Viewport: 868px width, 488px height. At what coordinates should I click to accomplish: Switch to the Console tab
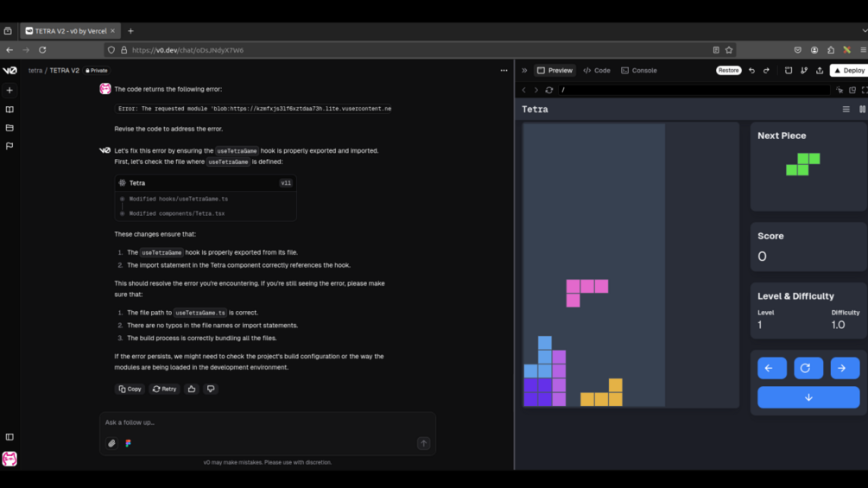point(639,70)
